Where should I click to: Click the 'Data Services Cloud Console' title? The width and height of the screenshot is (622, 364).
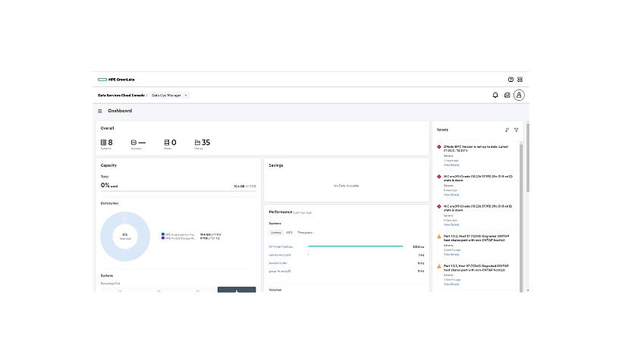click(121, 95)
